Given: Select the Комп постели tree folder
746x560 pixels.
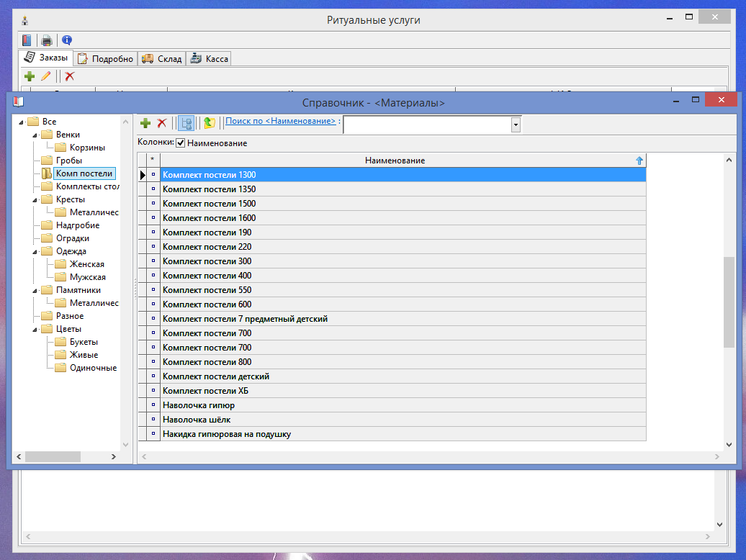Looking at the screenshot, I should tap(84, 173).
